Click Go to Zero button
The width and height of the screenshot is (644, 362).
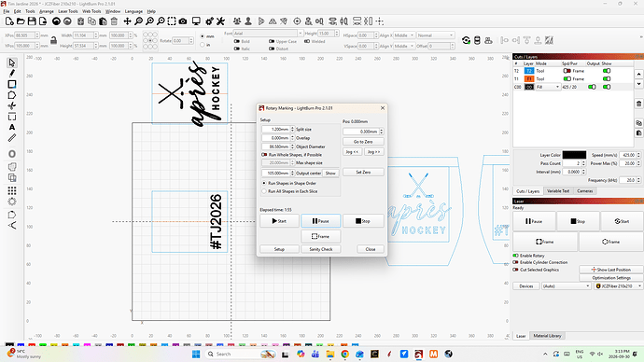click(363, 142)
